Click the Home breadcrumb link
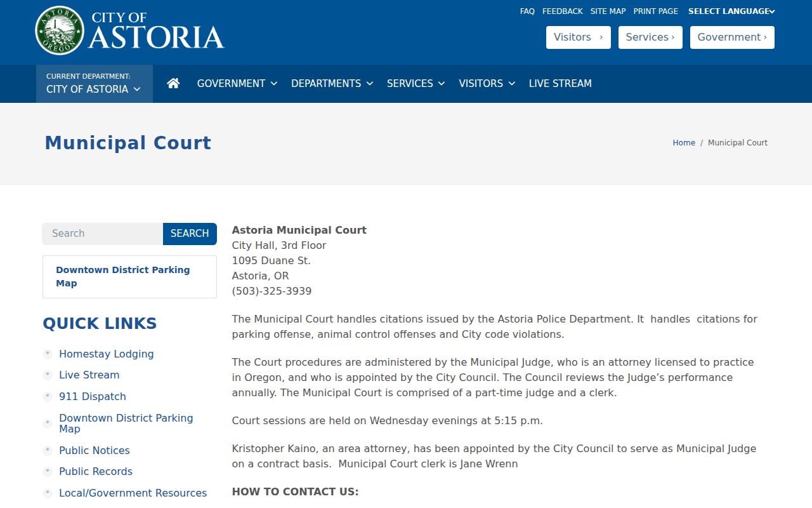812x508 pixels. tap(684, 143)
